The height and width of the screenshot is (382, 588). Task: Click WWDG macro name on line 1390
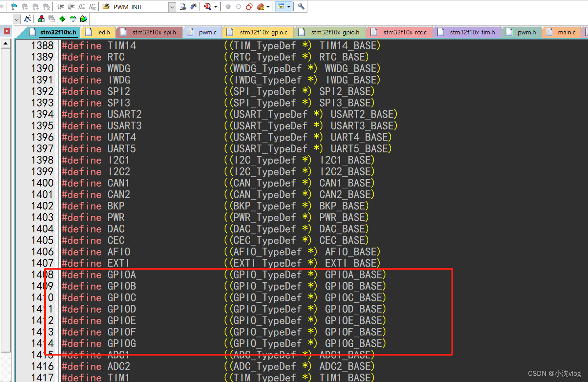tap(118, 68)
